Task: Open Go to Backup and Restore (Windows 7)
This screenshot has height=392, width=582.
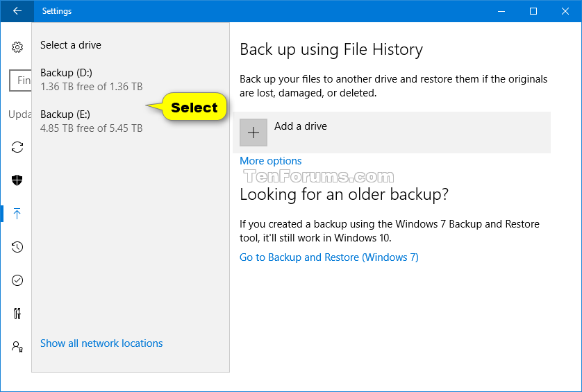Action: (x=329, y=257)
